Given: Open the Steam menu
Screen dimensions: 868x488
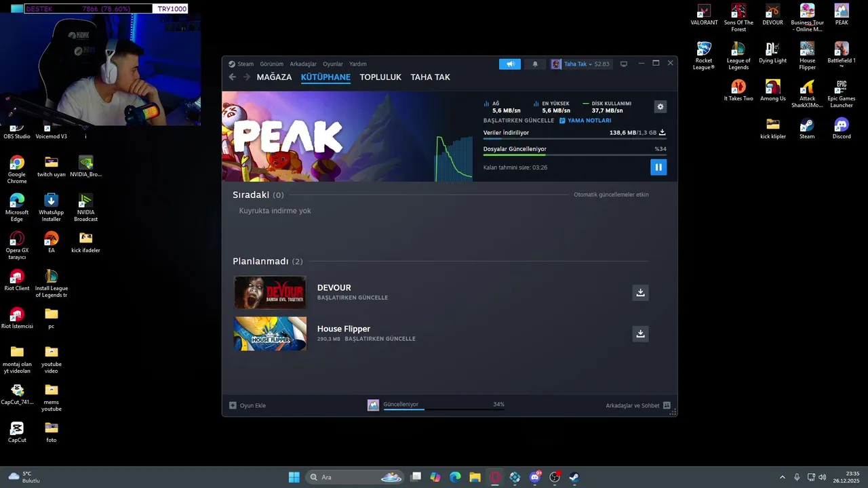Looking at the screenshot, I should [241, 64].
